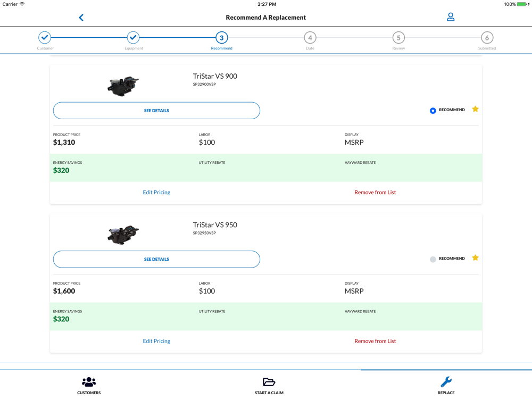532x399 pixels.
Task: See details for TriStar VS 950
Action: coord(156,259)
